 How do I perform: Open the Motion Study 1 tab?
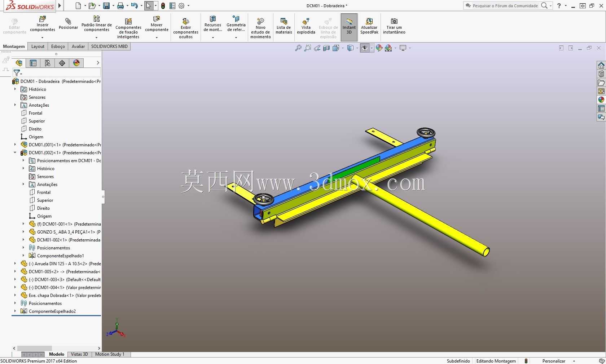pos(110,354)
